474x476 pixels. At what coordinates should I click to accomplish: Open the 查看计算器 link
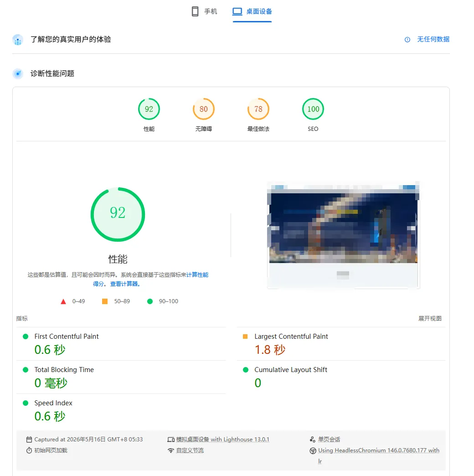click(124, 284)
